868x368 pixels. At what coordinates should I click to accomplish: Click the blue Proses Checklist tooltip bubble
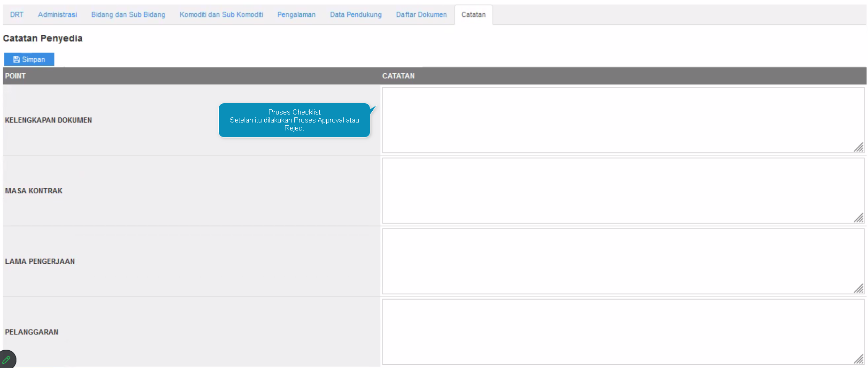pos(294,120)
